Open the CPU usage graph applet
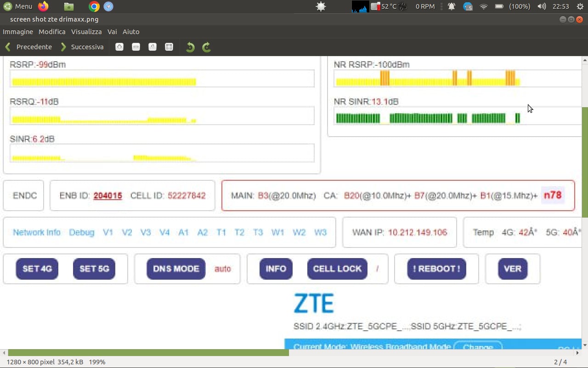588x368 pixels. (360, 6)
